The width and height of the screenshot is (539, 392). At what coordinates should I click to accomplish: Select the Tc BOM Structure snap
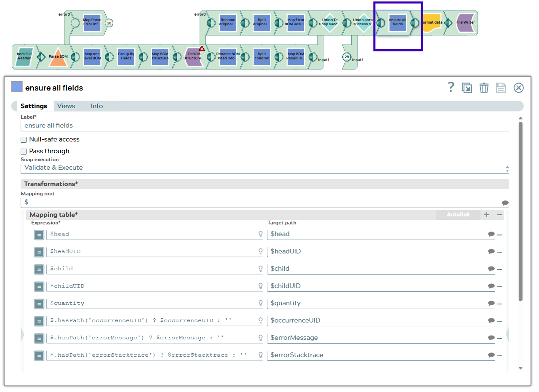(194, 56)
